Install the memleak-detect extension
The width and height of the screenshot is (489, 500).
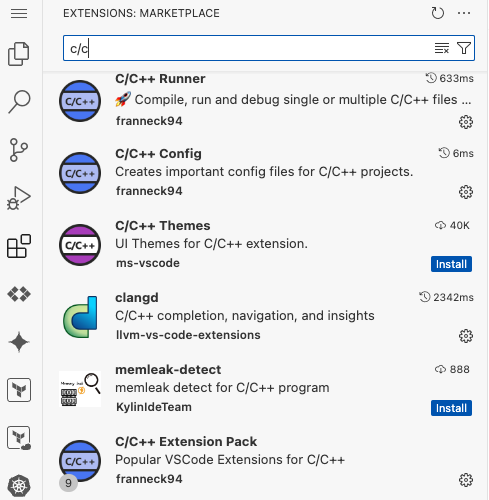click(x=451, y=408)
